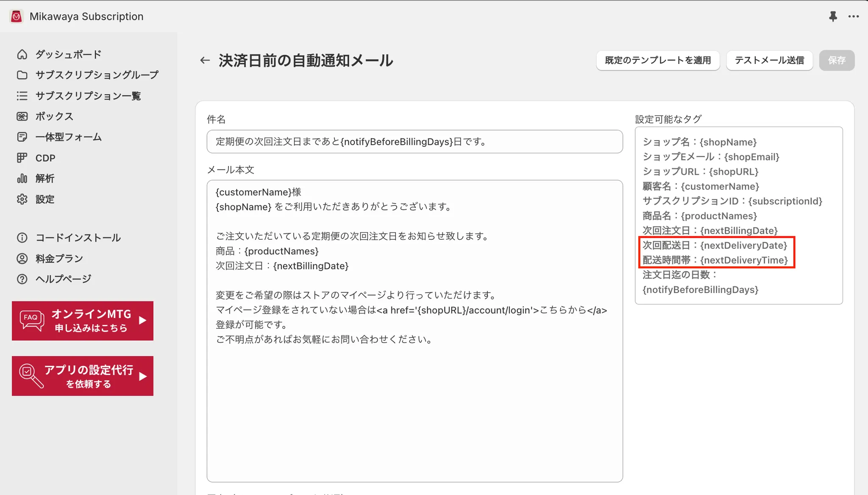868x495 pixels.
Task: Click the 解析 bar chart icon
Action: point(22,178)
